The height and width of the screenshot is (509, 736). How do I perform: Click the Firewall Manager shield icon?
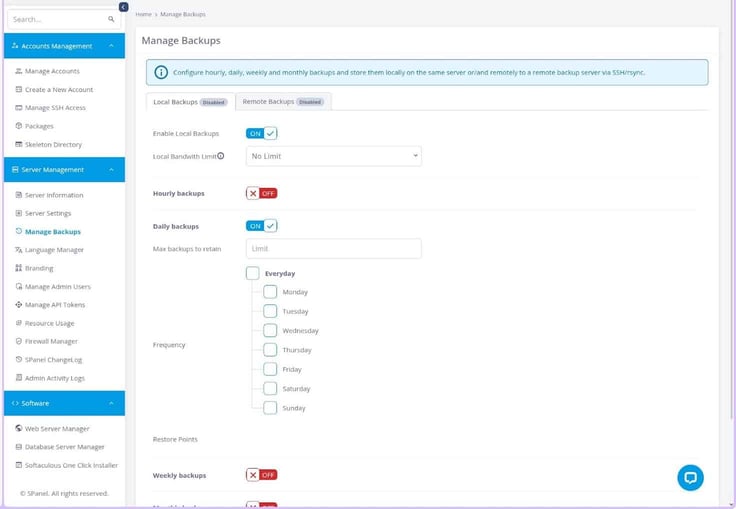19,341
